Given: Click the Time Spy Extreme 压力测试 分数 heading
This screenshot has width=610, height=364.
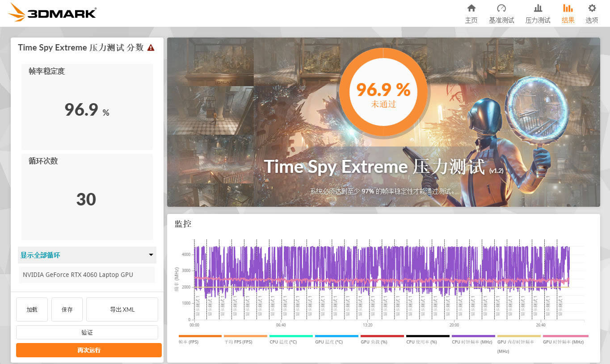Looking at the screenshot, I should 81,48.
